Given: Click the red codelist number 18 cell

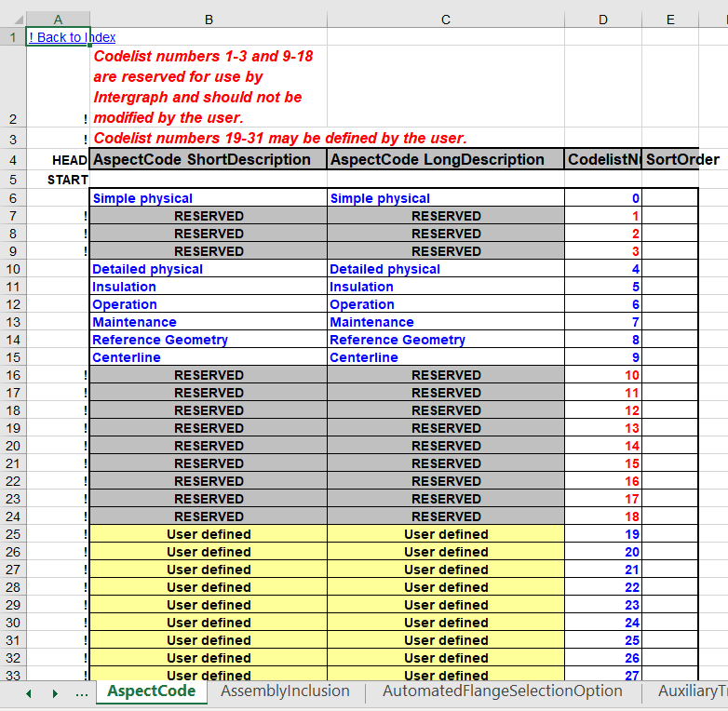Looking at the screenshot, I should [x=603, y=516].
